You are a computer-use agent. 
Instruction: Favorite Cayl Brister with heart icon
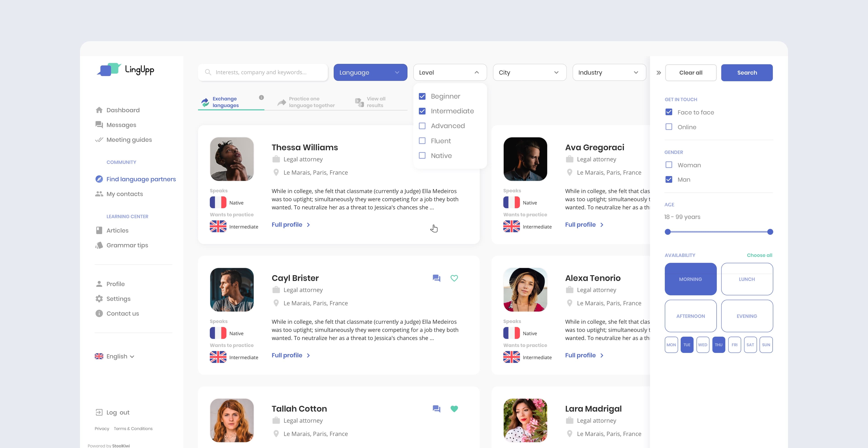454,278
